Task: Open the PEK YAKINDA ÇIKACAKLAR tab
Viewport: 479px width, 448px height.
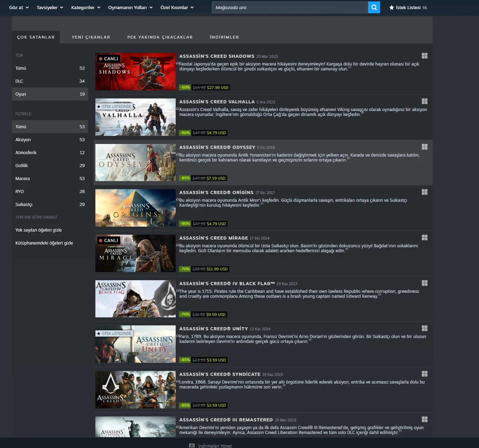Action: [x=160, y=37]
